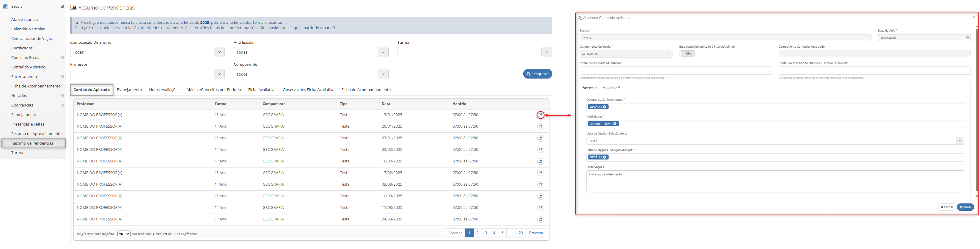Remove OPÇÃO 1 tag from Seleção Múltipla list
Viewport: 980px width, 249px height.
(x=604, y=157)
